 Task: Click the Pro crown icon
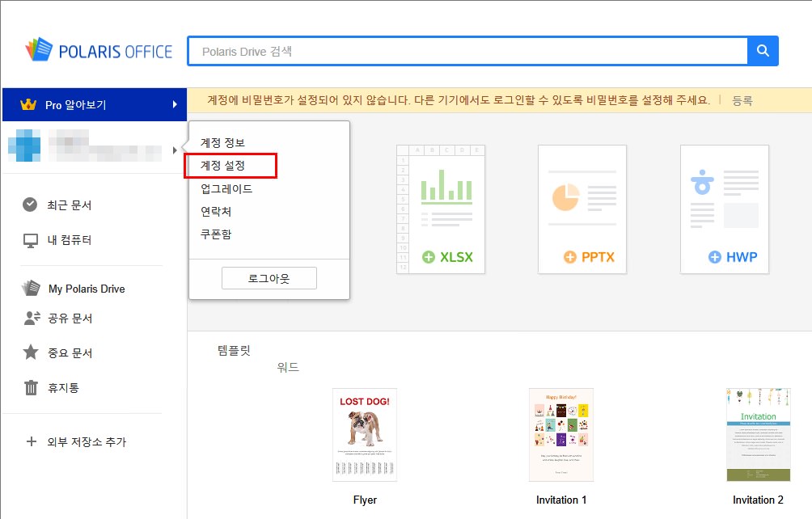point(28,104)
